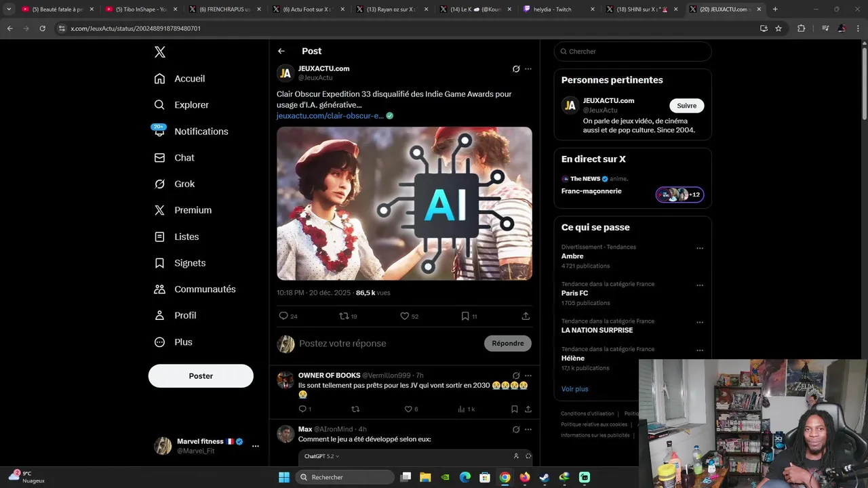Click the X logo in the sidebar

point(159,52)
